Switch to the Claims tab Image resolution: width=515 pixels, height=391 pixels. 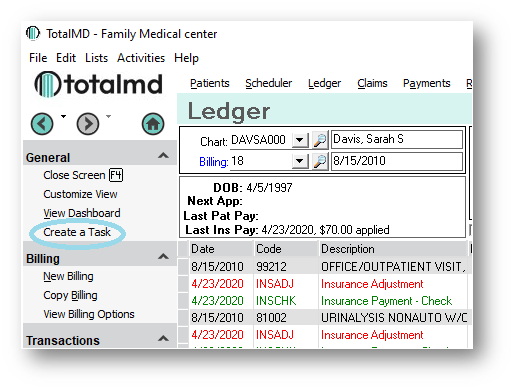372,83
